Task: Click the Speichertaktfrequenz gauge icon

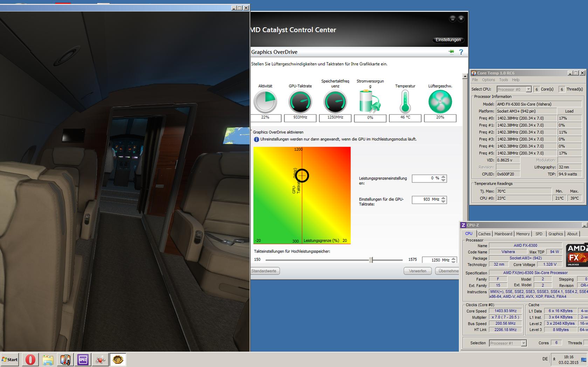Action: (335, 102)
